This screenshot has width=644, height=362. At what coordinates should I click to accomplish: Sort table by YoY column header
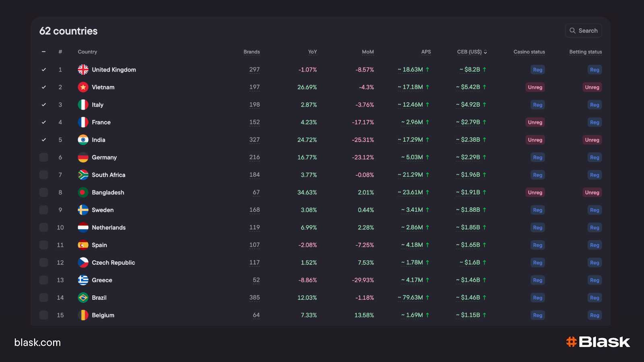tap(312, 52)
